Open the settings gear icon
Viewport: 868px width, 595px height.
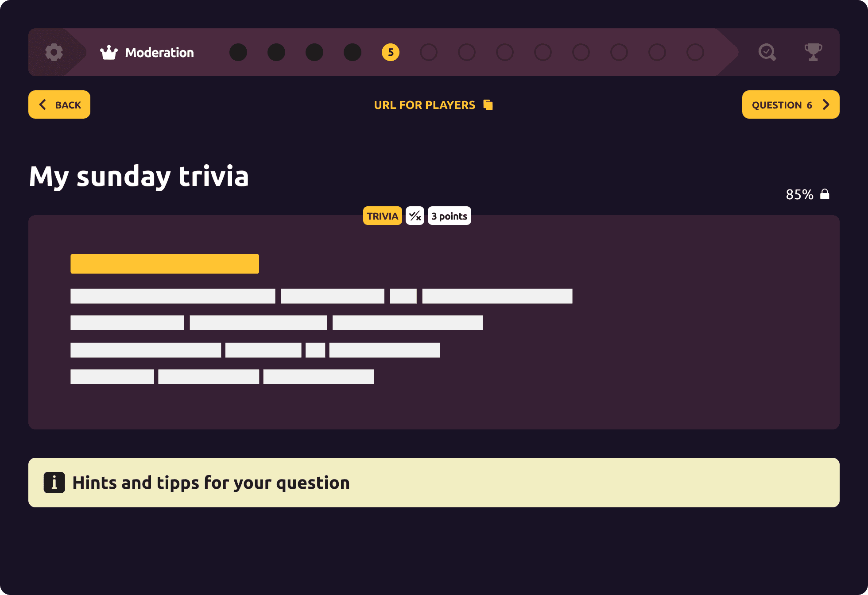tap(54, 52)
